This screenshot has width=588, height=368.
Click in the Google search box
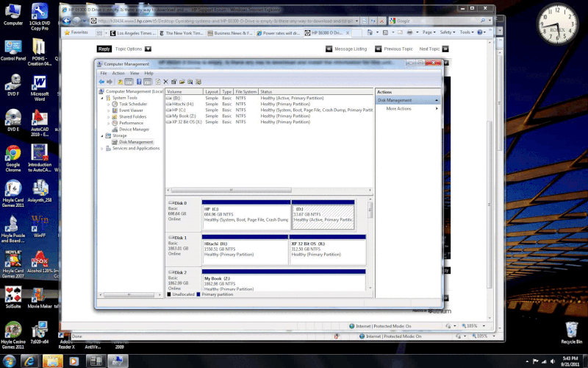point(435,21)
